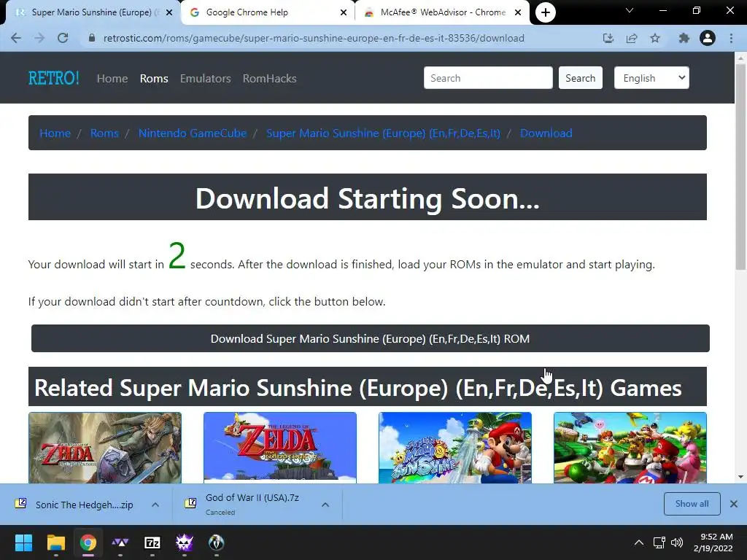
Task: Open the Chrome profile avatar
Action: click(708, 38)
